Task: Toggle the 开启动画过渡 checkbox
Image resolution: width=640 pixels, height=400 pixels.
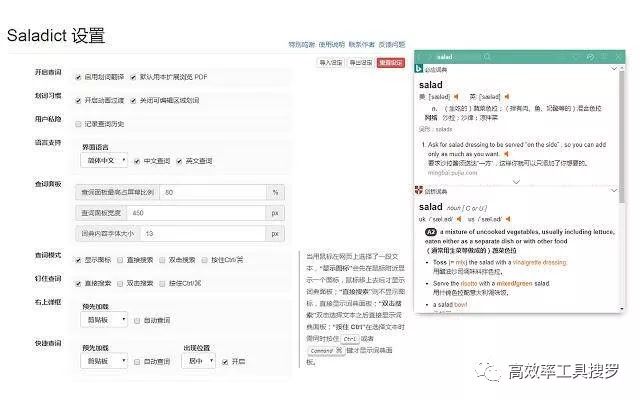Action: 78,100
